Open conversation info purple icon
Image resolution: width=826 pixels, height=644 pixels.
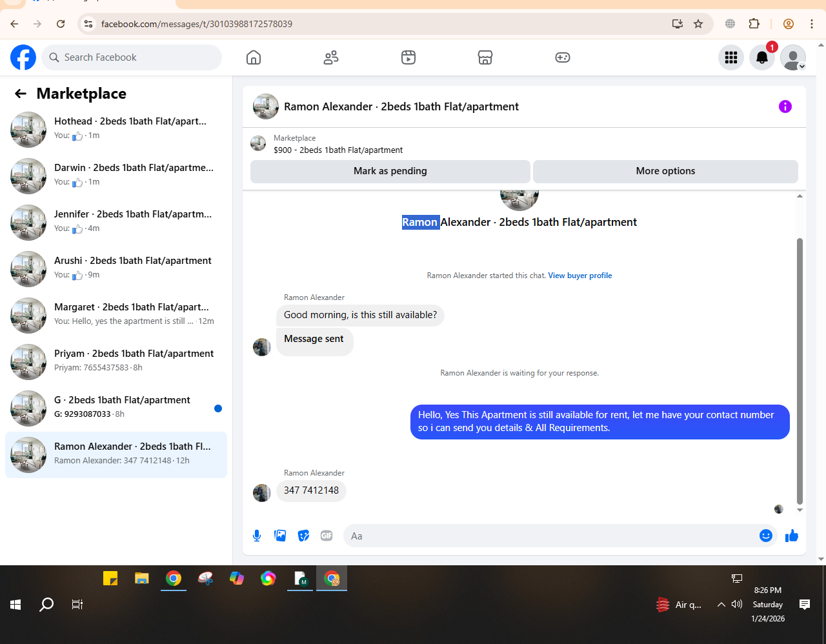[785, 106]
